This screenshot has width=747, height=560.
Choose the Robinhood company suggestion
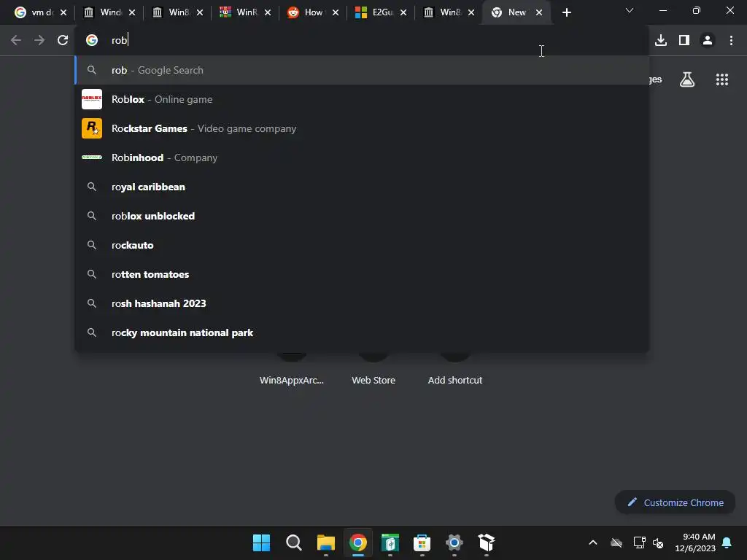362,157
